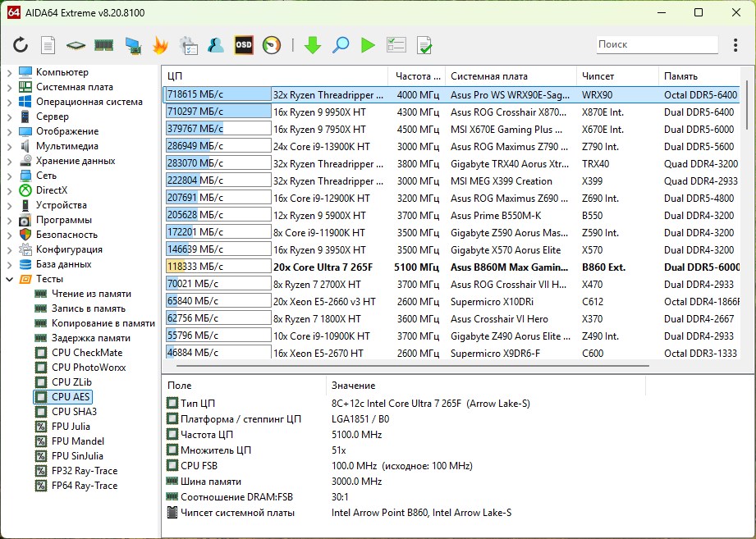Click the gauge benchmark icon in the toolbar

point(272,45)
